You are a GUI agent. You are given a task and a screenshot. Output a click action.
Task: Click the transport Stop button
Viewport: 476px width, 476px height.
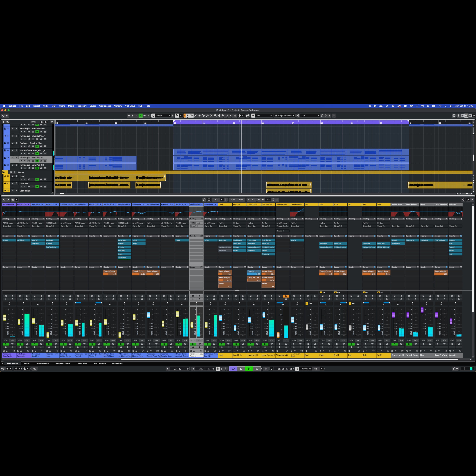[241, 369]
